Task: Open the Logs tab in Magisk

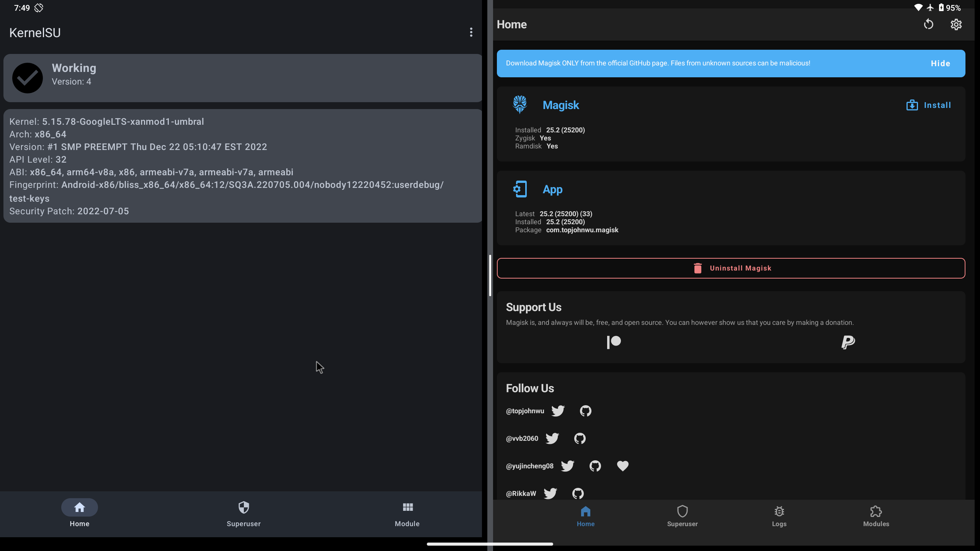Action: point(779,517)
